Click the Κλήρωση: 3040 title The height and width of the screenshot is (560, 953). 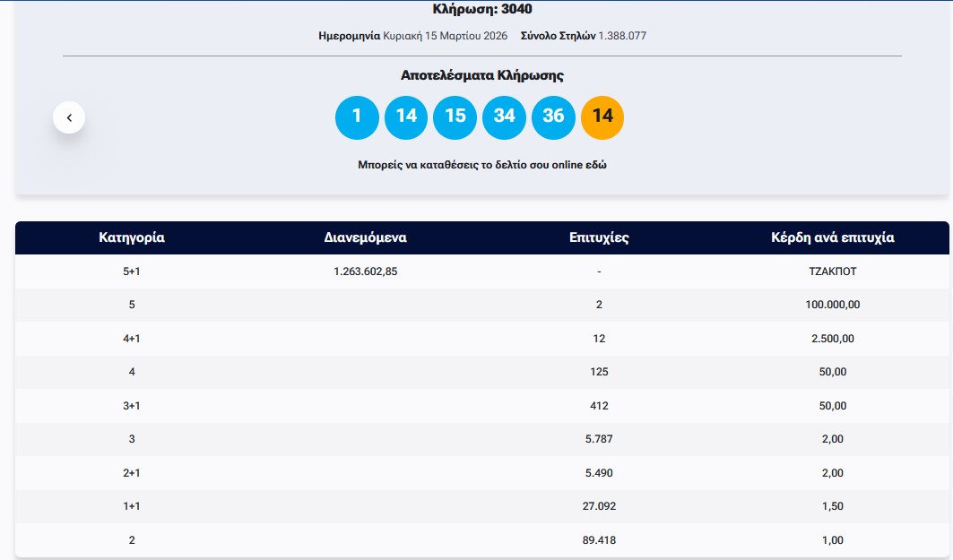tap(481, 9)
